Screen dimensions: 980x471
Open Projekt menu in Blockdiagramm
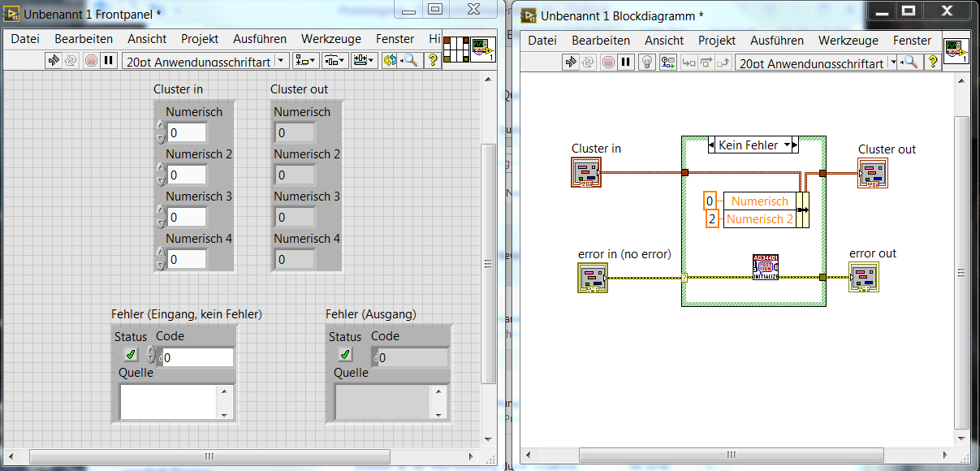(x=717, y=40)
